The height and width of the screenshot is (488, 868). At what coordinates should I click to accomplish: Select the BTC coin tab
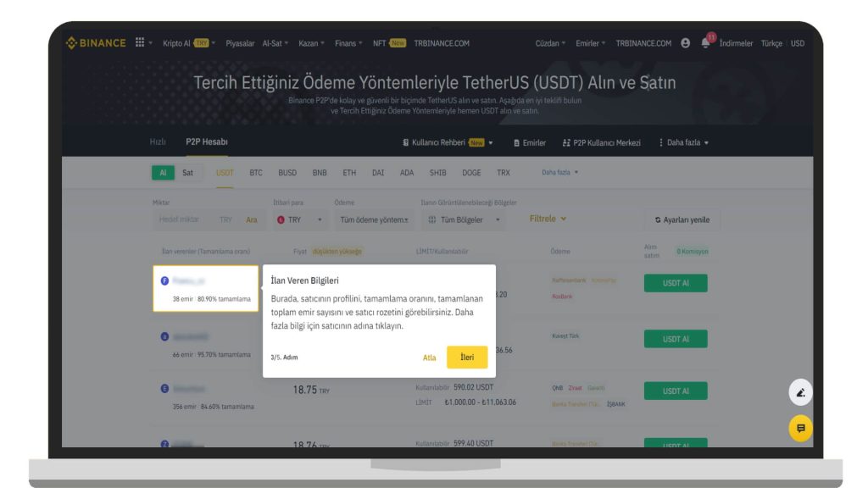pyautogui.click(x=256, y=173)
